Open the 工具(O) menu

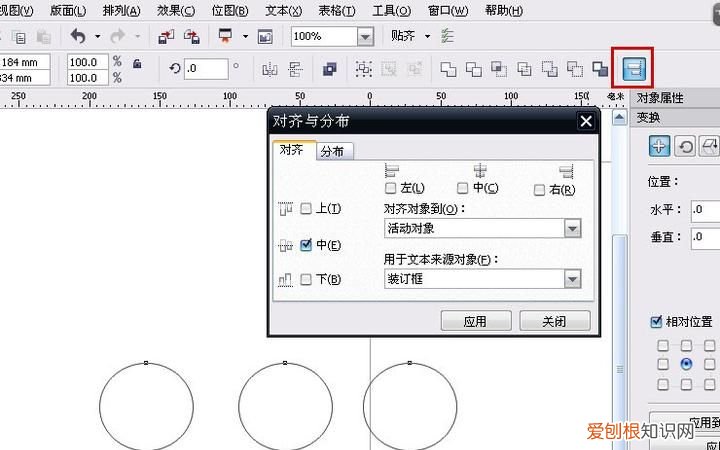click(392, 11)
